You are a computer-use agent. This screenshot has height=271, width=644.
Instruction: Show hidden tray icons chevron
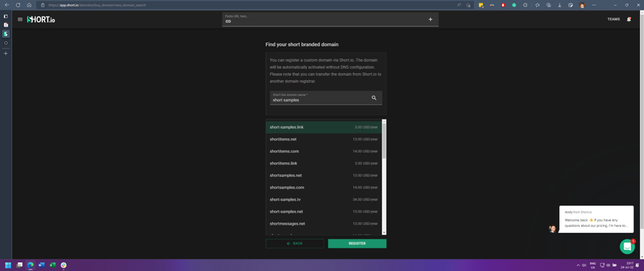(579, 265)
